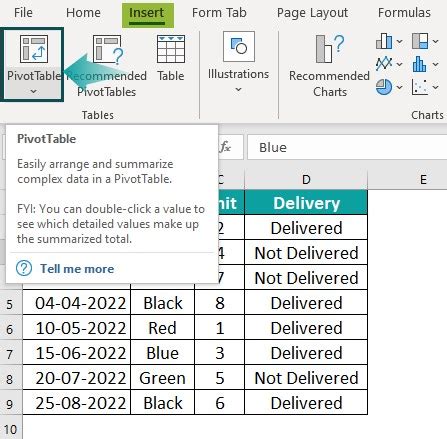Open the statistic chart dropdown arrow
This screenshot has height=439, width=447.
436,64
